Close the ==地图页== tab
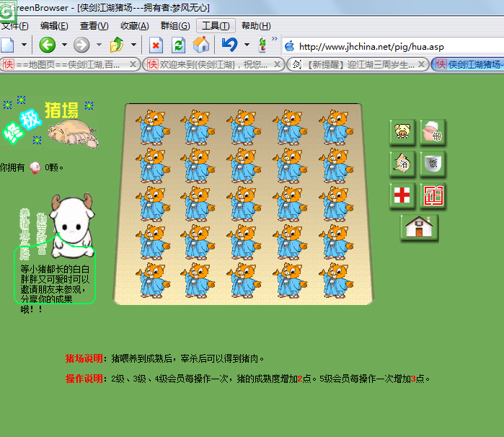 (133, 64)
